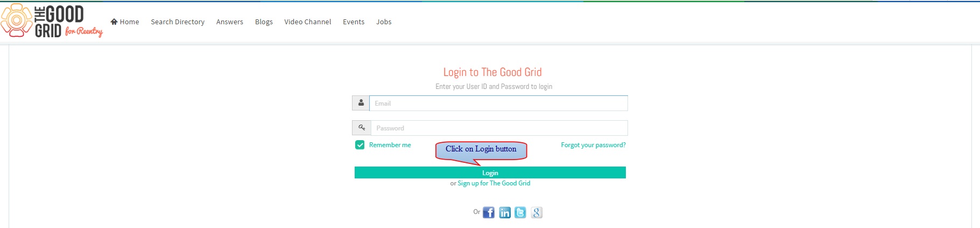Screen dimensions: 980x228
Task: Open the Answers menu item
Action: 230,22
